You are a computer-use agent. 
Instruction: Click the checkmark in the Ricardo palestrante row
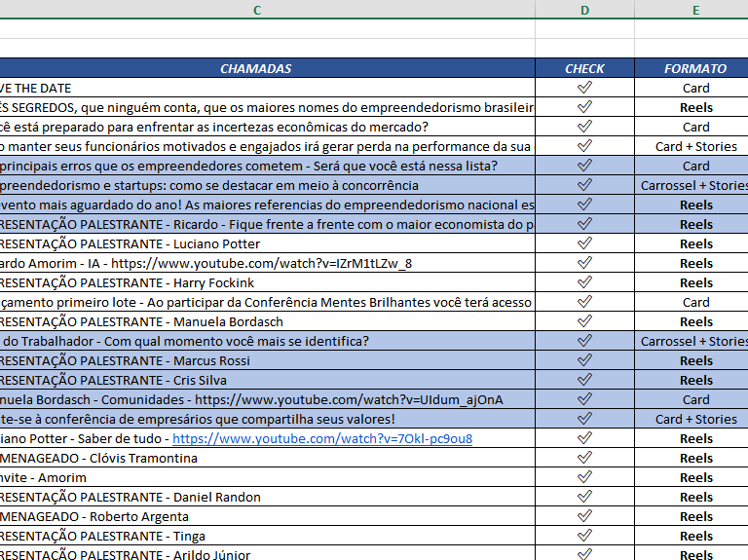tap(584, 224)
